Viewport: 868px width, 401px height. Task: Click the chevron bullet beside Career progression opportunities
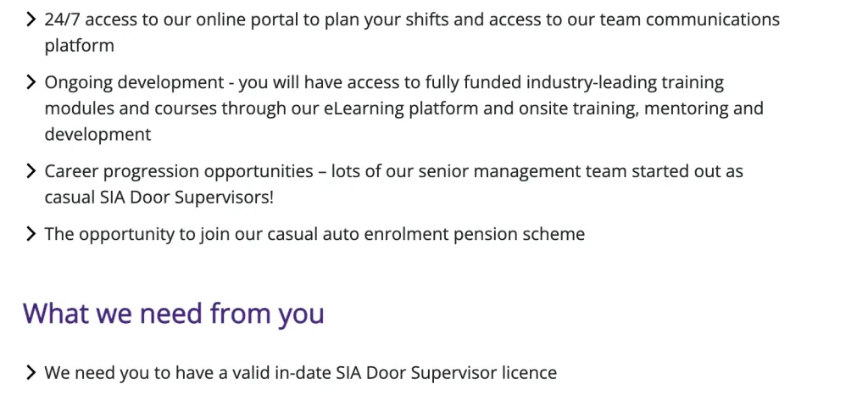[31, 171]
